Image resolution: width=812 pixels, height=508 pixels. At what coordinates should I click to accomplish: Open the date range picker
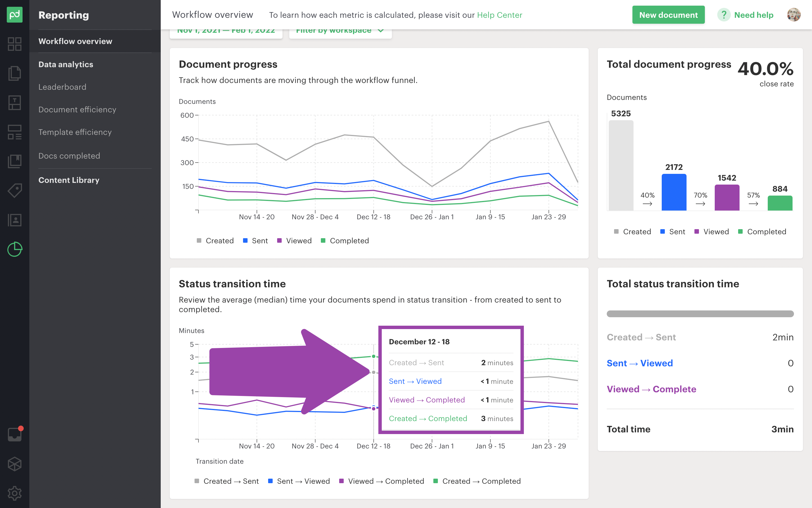226,32
